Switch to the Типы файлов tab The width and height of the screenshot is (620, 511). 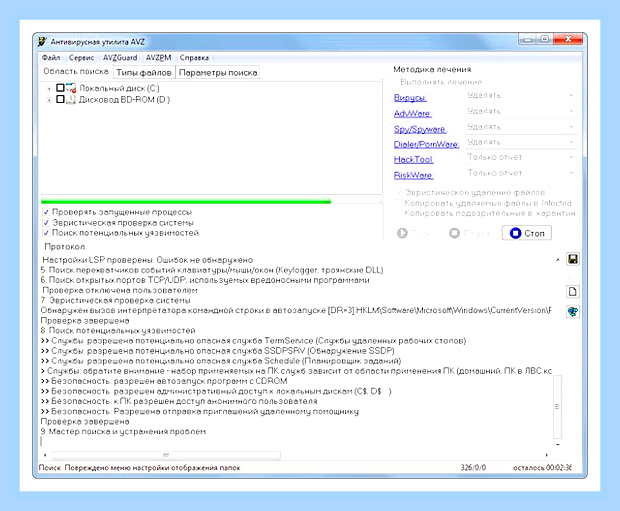144,72
